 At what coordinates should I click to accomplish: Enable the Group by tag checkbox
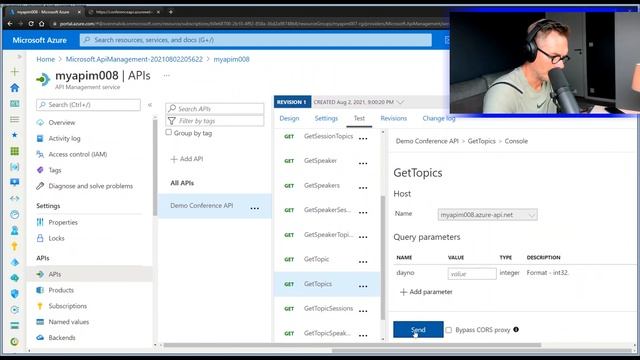(169, 132)
